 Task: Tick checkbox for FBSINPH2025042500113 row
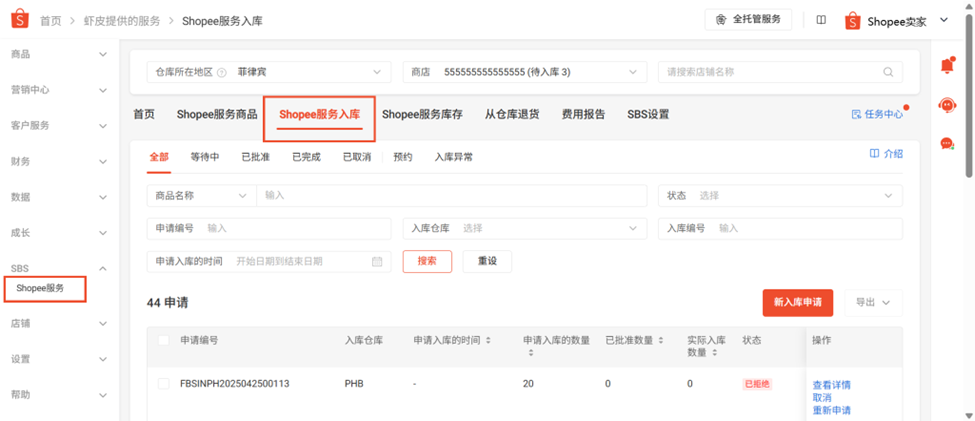point(164,384)
